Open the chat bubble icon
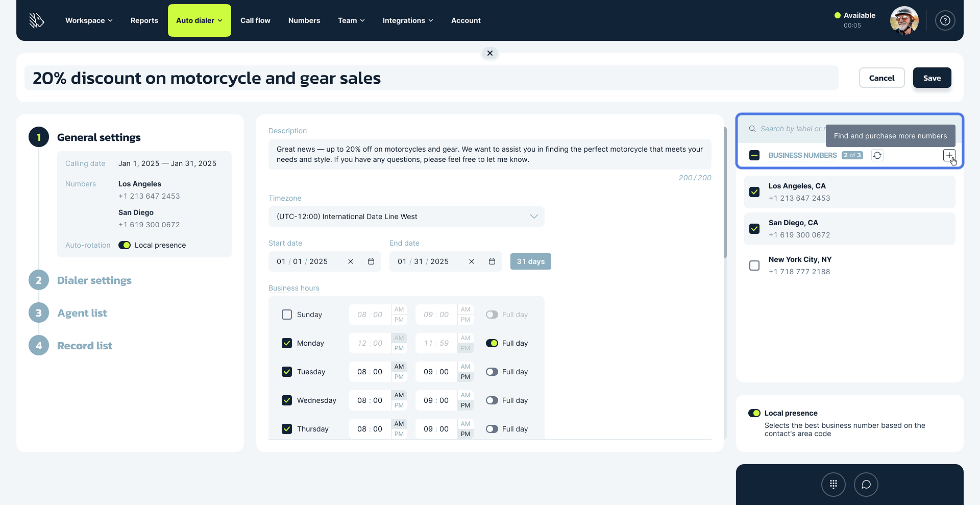Image resolution: width=980 pixels, height=505 pixels. (866, 485)
